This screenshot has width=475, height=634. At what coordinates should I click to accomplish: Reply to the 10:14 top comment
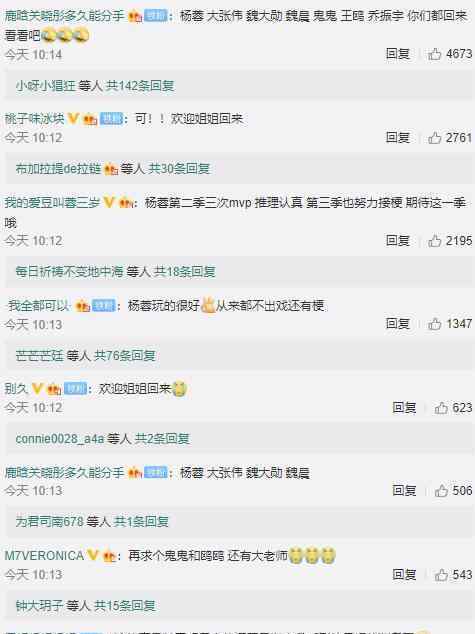[x=398, y=54]
